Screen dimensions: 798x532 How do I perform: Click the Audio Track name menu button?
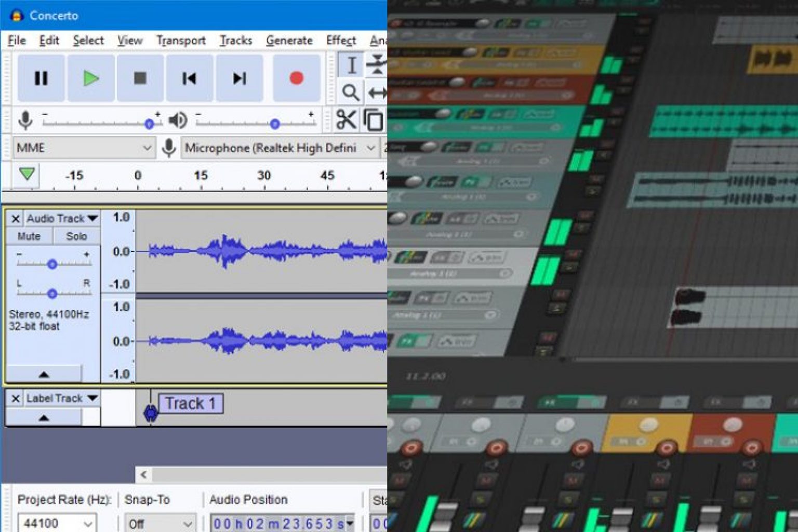[62, 219]
